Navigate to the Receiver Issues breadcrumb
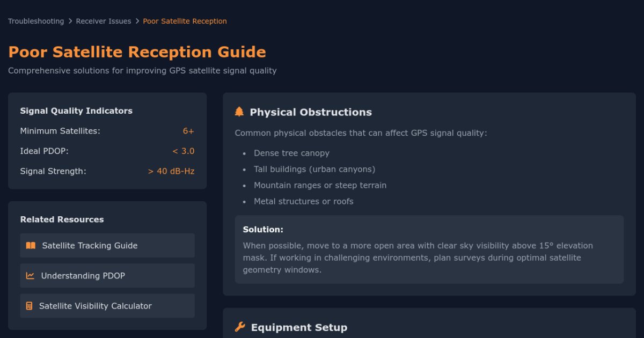 click(103, 21)
